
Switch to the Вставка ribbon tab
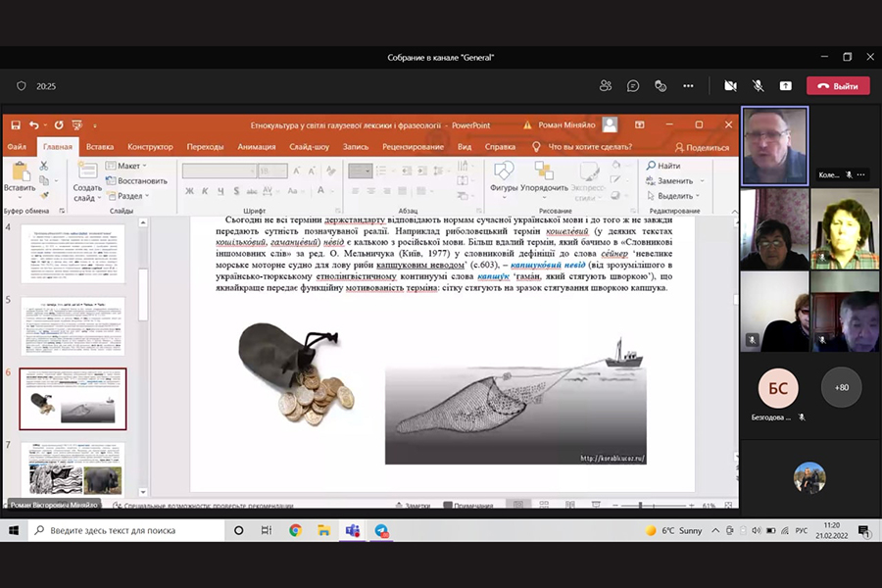[99, 147]
